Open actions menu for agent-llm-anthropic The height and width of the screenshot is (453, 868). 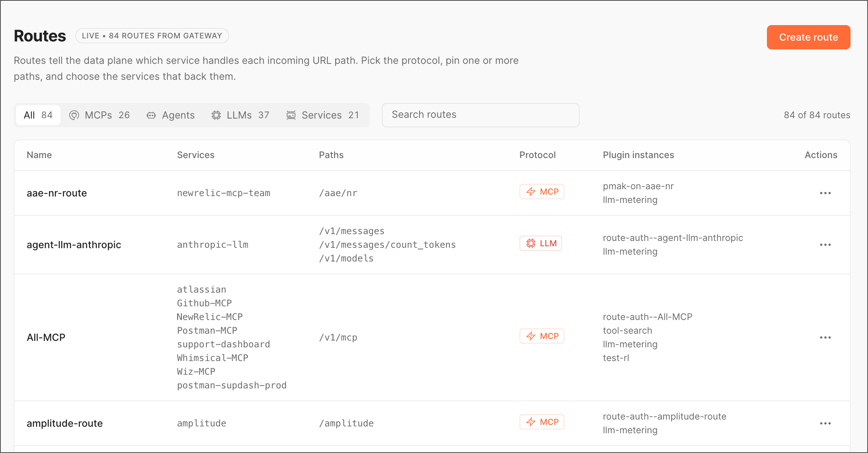point(825,245)
